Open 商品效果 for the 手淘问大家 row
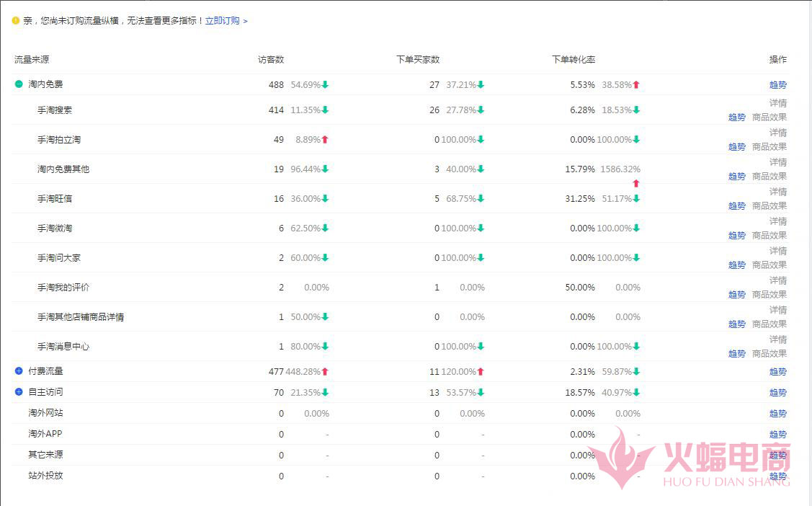812x506 pixels. 769,265
